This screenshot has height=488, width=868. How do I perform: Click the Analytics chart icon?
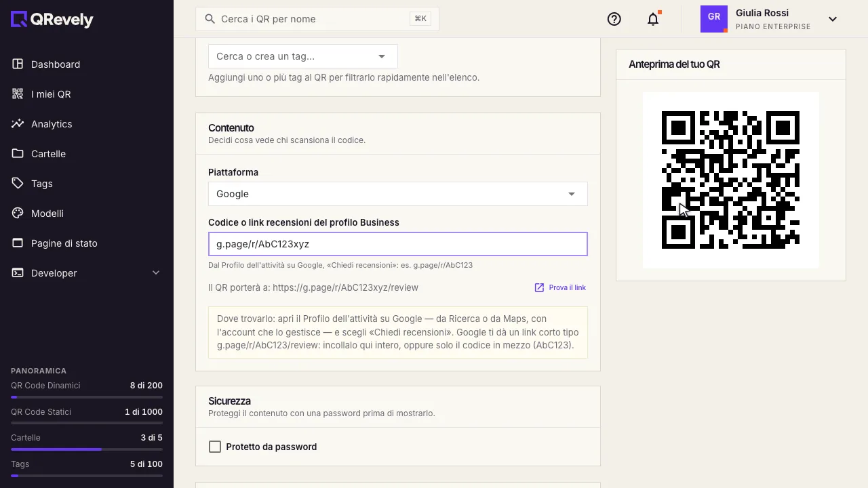coord(18,124)
